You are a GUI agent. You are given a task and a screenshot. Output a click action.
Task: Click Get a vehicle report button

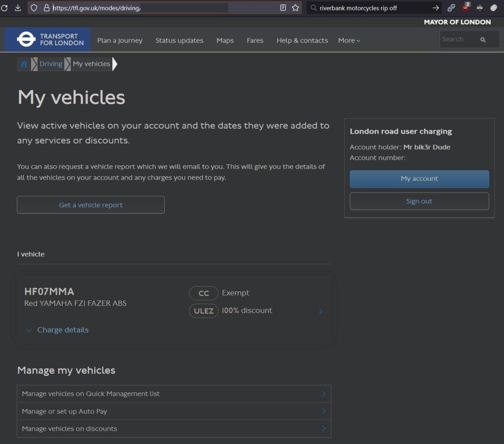(91, 205)
